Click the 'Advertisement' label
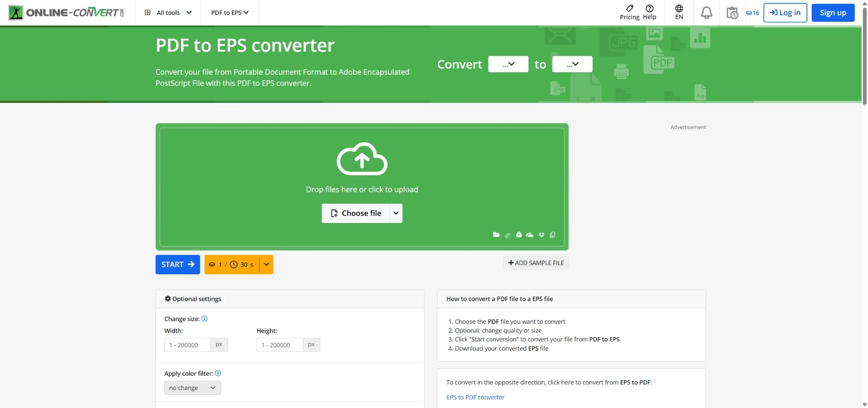This screenshot has width=868, height=408. coord(688,127)
